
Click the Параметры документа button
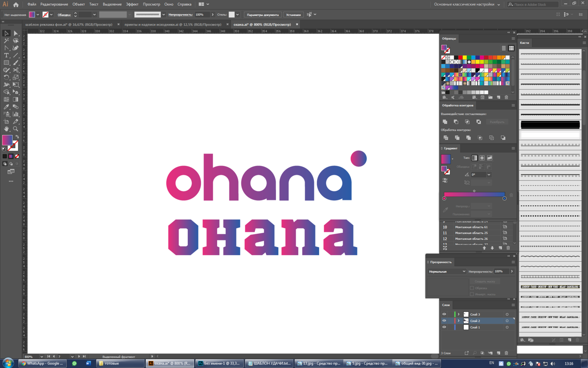click(263, 15)
